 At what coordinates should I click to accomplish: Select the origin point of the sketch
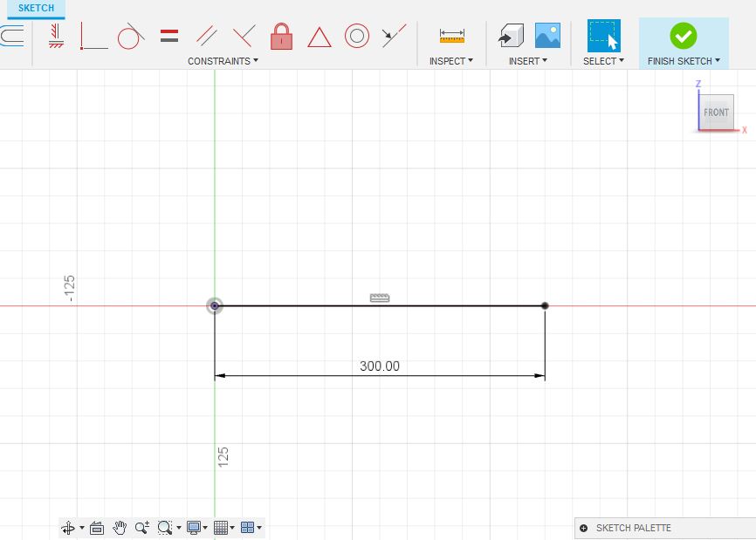[215, 306]
